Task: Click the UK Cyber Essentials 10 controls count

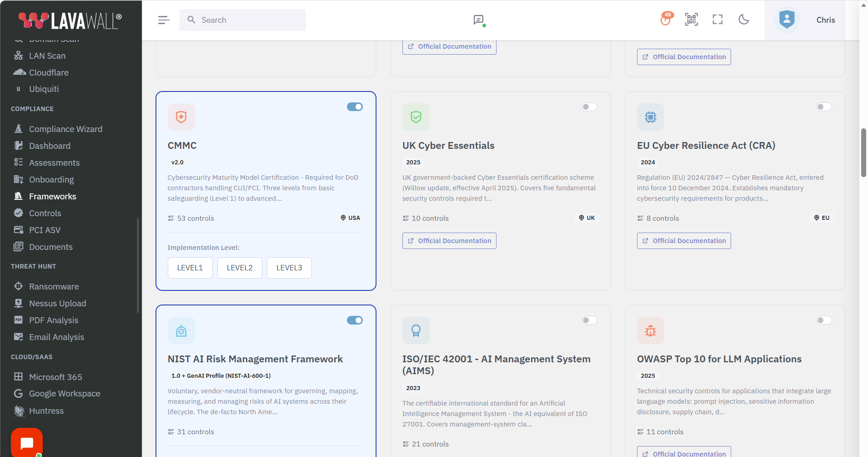Action: [x=426, y=218]
